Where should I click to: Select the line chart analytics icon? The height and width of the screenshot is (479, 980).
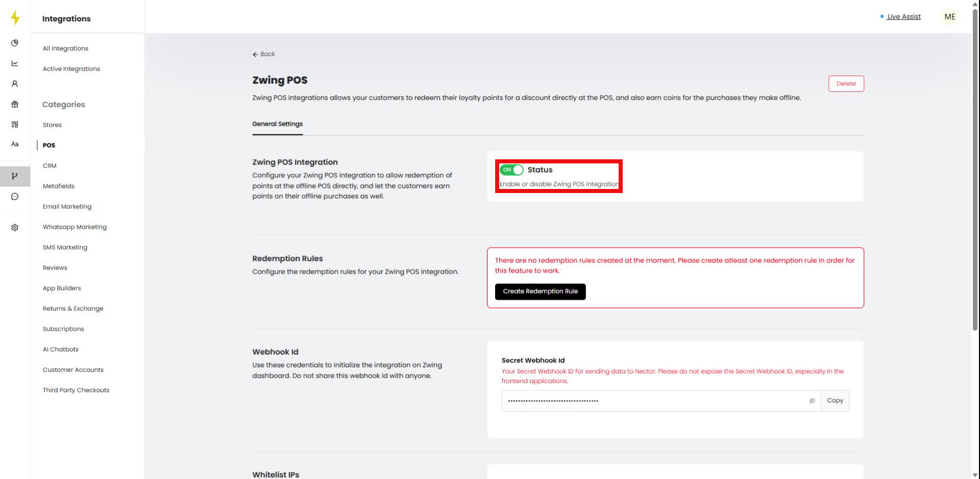15,63
